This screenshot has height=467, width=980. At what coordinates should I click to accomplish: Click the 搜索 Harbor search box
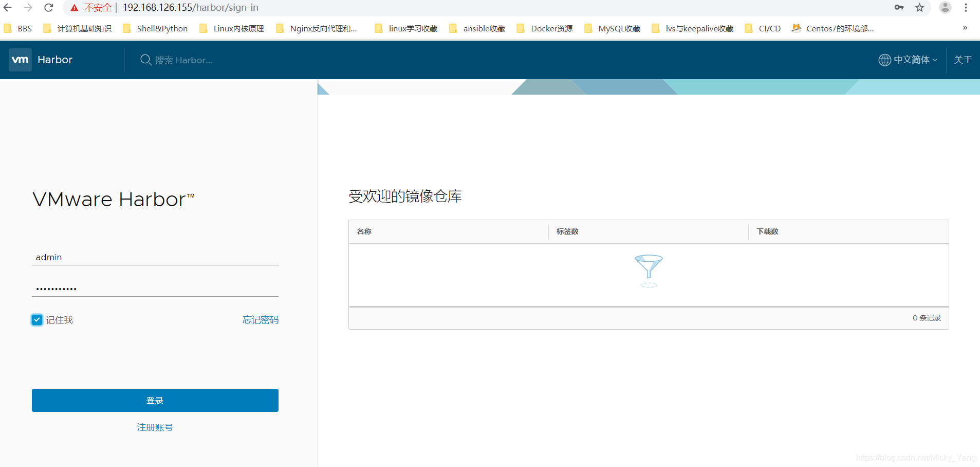pos(184,60)
